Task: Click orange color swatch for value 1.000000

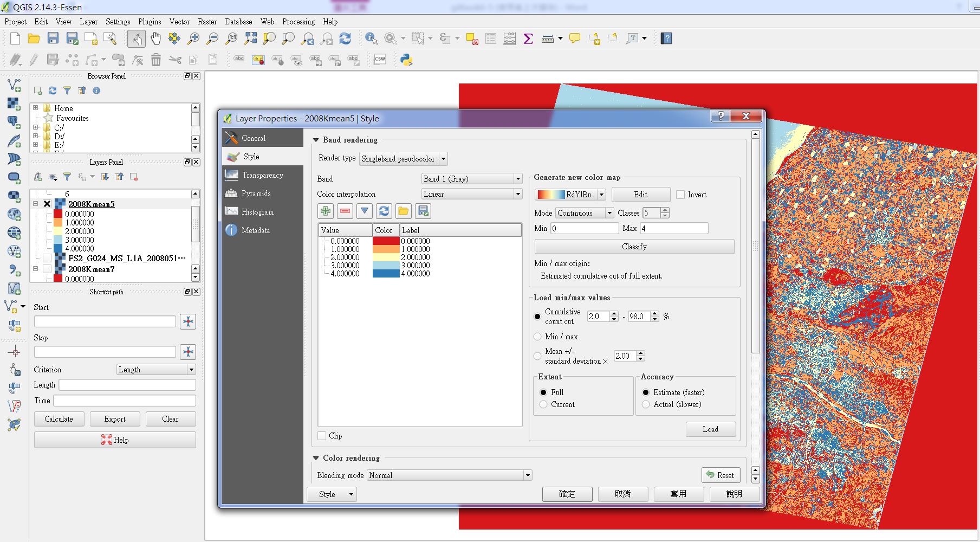Action: (386, 249)
